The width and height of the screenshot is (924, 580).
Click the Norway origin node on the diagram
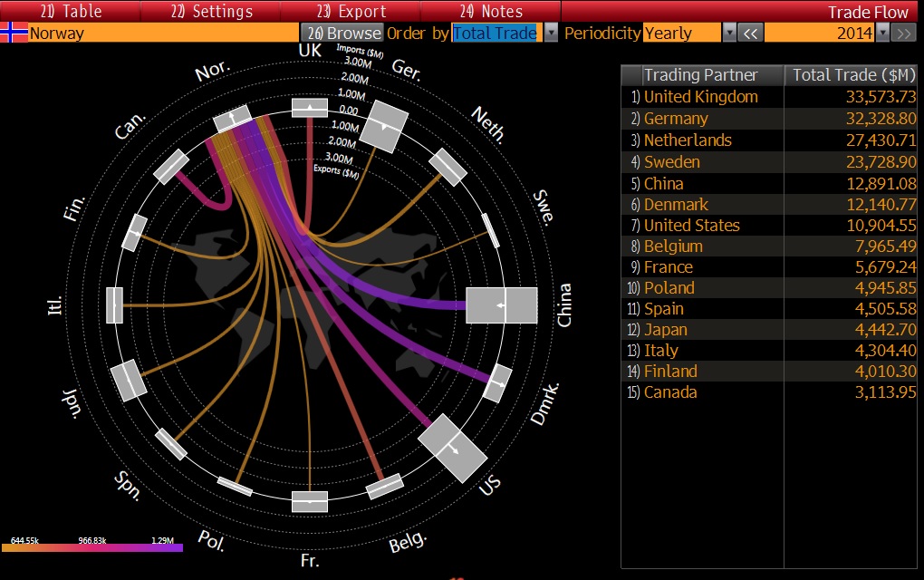coord(233,118)
